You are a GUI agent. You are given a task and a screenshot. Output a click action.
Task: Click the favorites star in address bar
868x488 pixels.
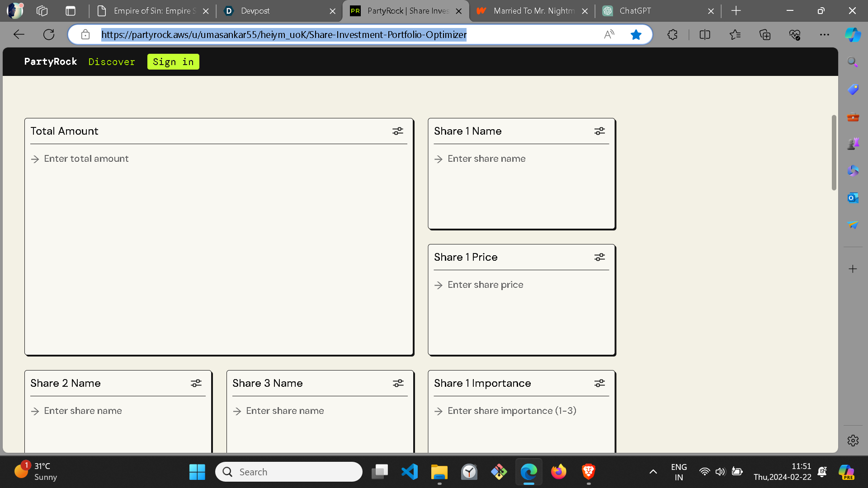click(x=636, y=34)
